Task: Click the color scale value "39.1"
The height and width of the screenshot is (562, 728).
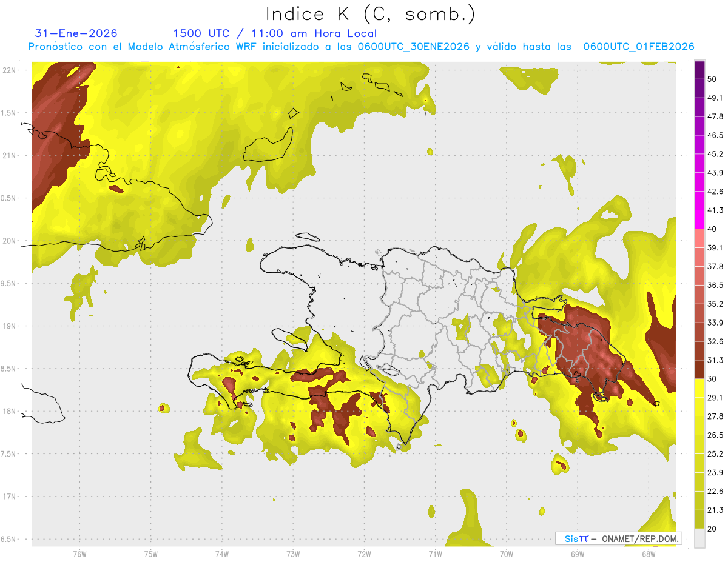Action: pyautogui.click(x=716, y=247)
